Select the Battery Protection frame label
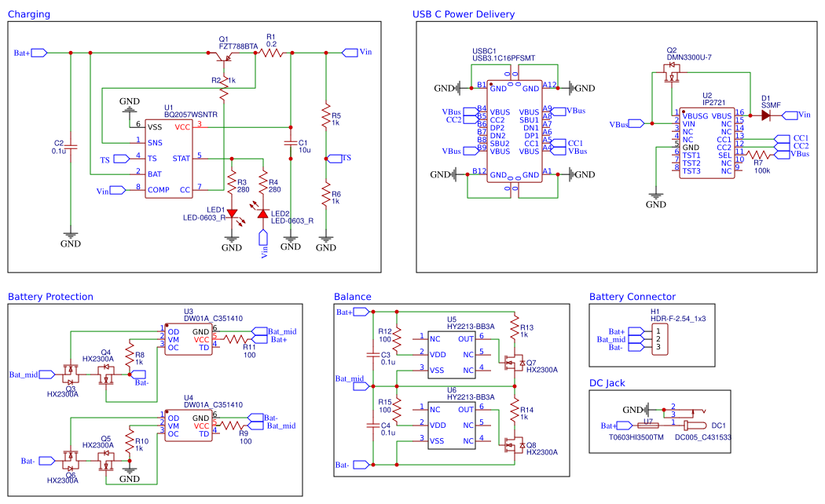 point(49,297)
